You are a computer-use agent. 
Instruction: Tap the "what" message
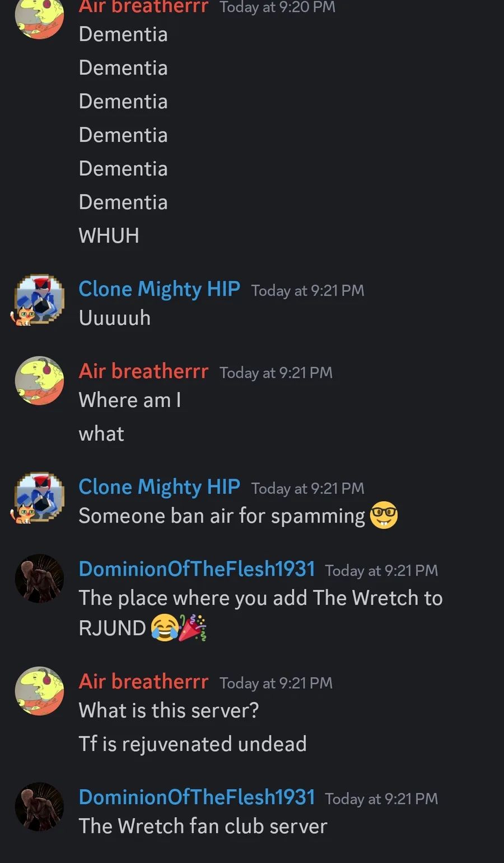[x=101, y=434]
